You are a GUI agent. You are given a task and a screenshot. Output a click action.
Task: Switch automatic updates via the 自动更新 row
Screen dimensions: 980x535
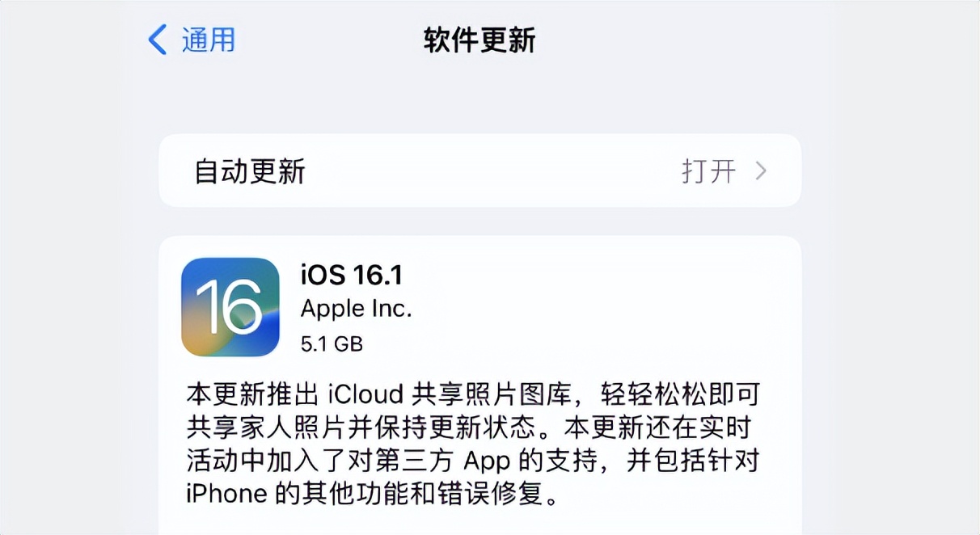point(480,171)
